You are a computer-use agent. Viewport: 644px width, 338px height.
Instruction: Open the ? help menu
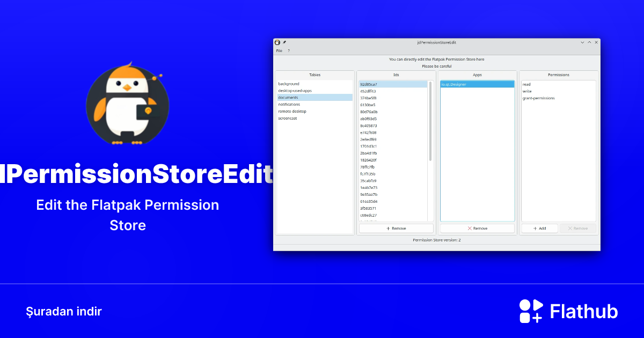point(289,50)
